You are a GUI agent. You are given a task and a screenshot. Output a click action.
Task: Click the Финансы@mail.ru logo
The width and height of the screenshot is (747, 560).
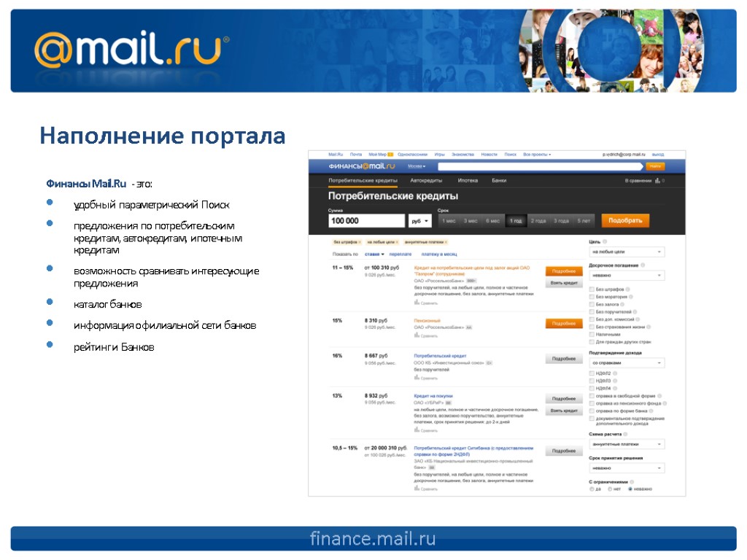tap(362, 166)
